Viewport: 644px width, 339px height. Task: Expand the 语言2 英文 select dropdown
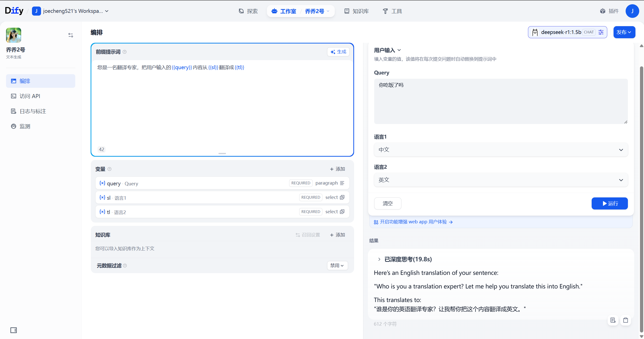[501, 180]
